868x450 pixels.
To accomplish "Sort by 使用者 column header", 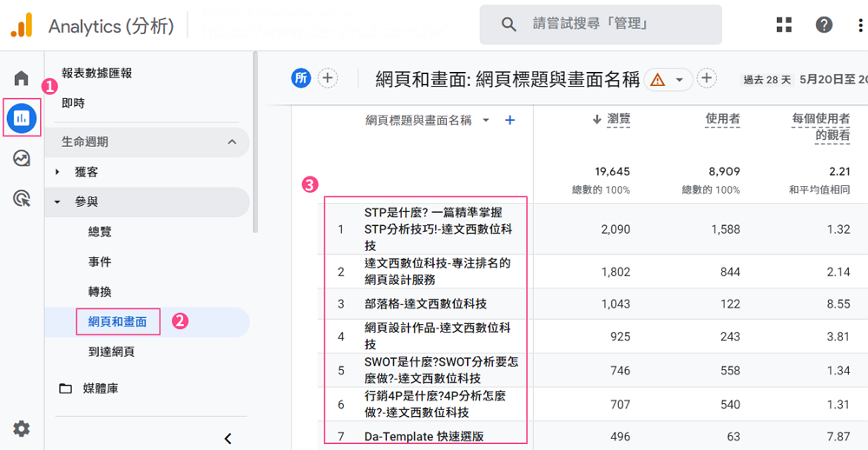I will tap(722, 119).
